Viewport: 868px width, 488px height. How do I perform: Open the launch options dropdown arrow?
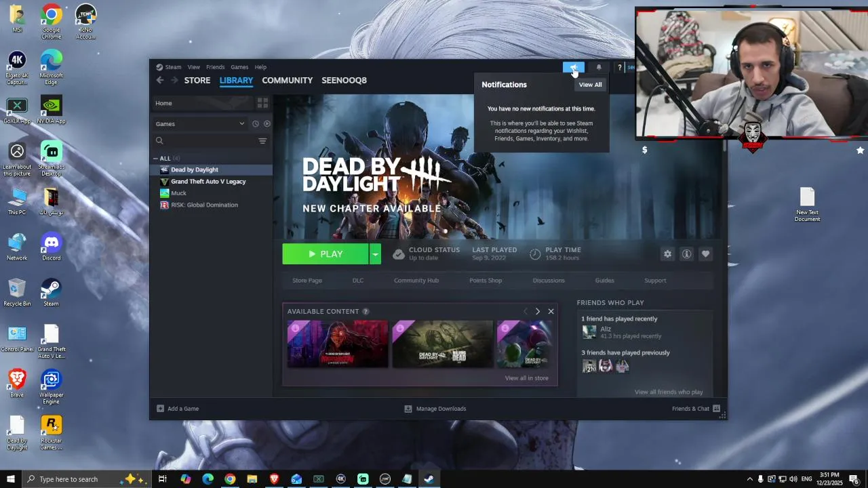(x=375, y=254)
